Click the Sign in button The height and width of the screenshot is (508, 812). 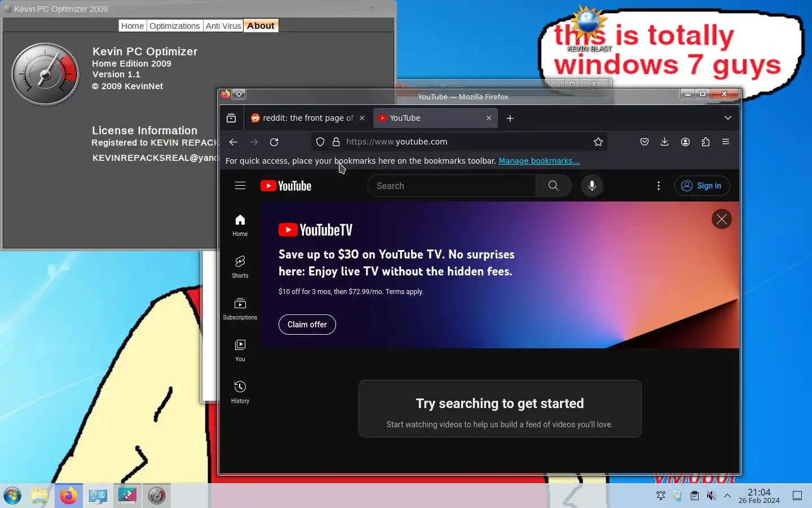pyautogui.click(x=702, y=186)
